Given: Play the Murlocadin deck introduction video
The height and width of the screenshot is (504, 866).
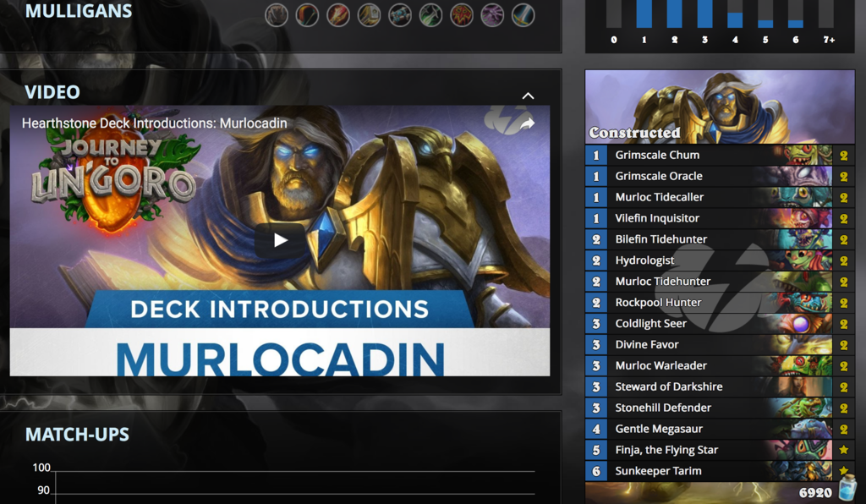Looking at the screenshot, I should pos(279,240).
